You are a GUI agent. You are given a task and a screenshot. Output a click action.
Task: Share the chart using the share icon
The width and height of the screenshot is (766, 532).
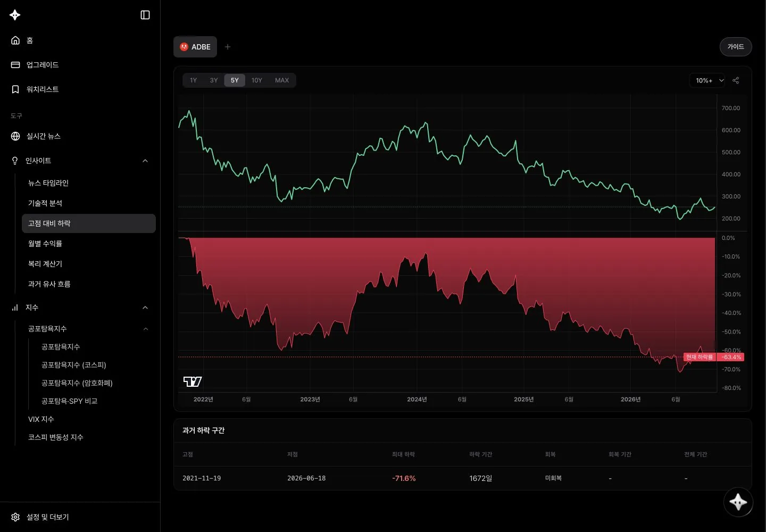[736, 80]
